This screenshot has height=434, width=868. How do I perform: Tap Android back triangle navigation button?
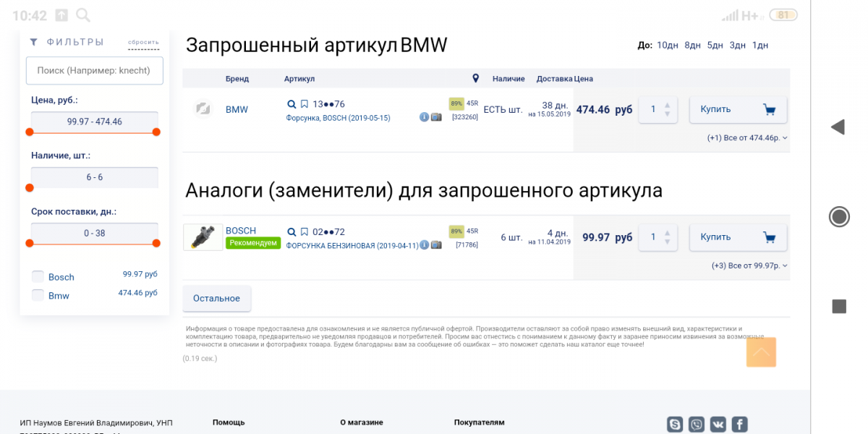click(838, 127)
